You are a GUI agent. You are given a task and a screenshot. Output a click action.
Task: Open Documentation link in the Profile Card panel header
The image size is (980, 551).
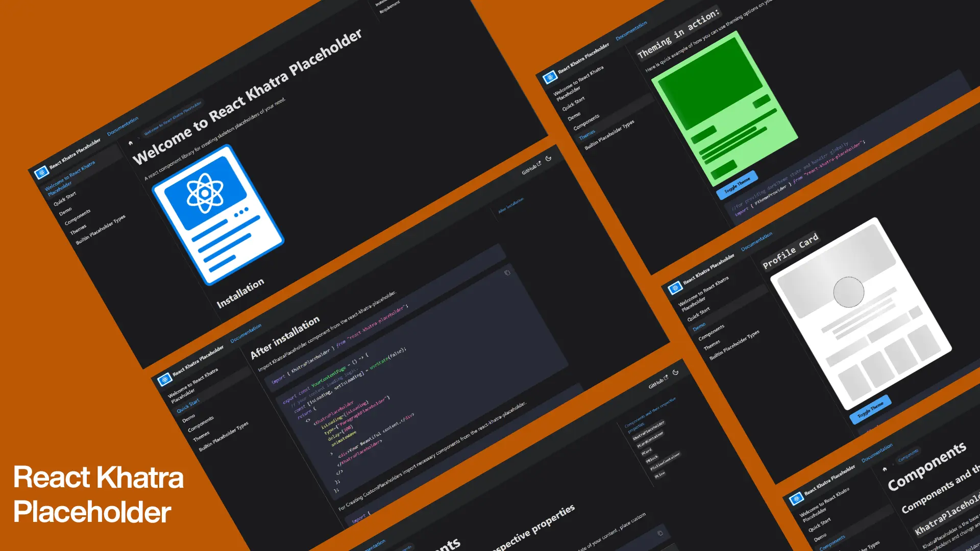[757, 241]
